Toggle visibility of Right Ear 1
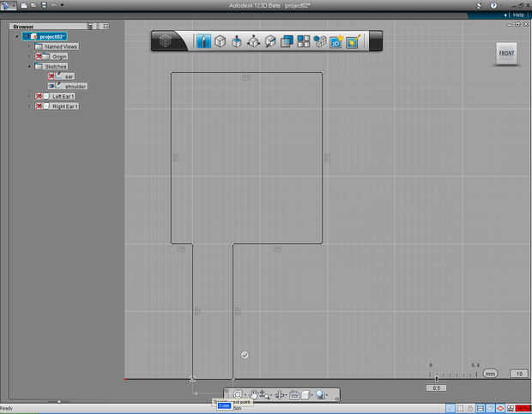 click(39, 106)
